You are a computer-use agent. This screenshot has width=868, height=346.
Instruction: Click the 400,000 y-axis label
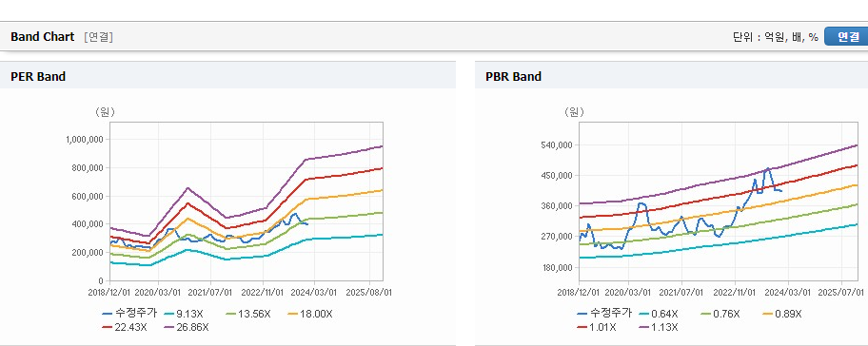tap(88, 224)
